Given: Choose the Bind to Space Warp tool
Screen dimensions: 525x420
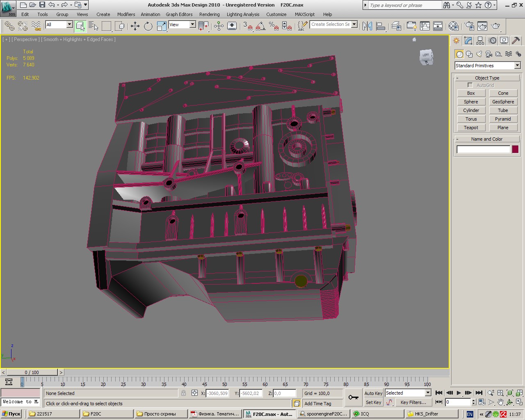Looking at the screenshot, I should point(36,26).
